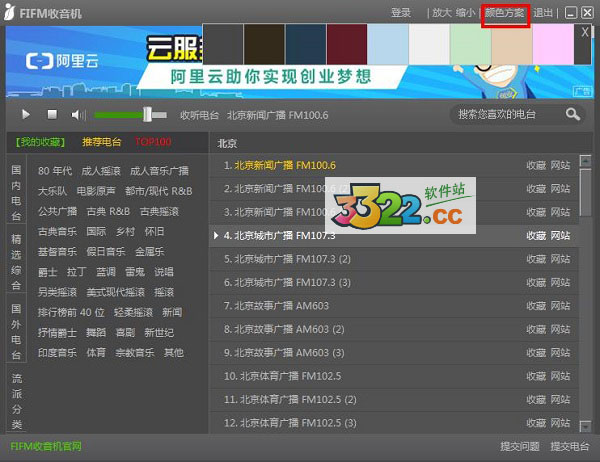Select the light blue color swatch
600x462 pixels.
pos(388,47)
